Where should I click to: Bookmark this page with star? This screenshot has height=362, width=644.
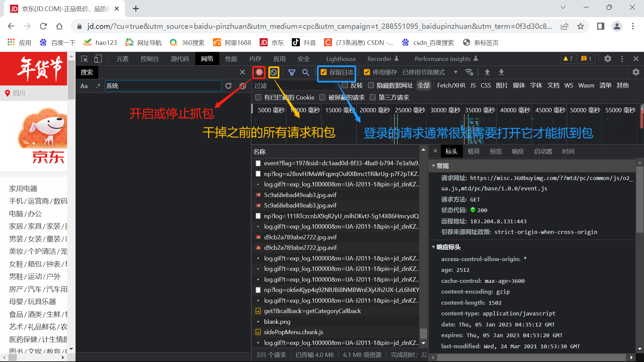click(x=581, y=26)
